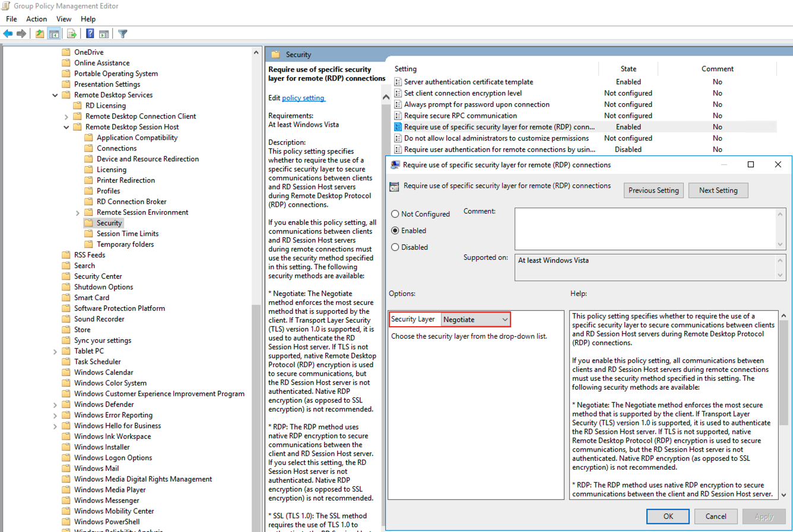Select Device and Resource Redirection item

[148, 159]
